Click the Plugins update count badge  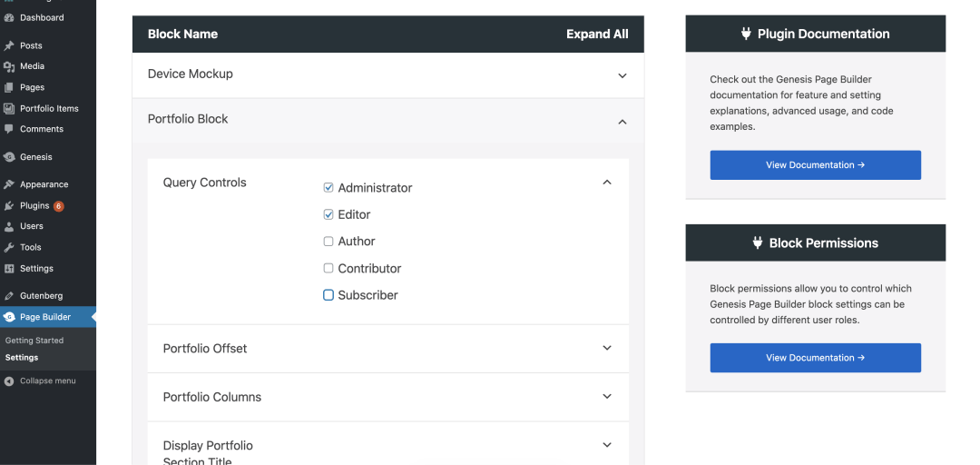coord(58,206)
